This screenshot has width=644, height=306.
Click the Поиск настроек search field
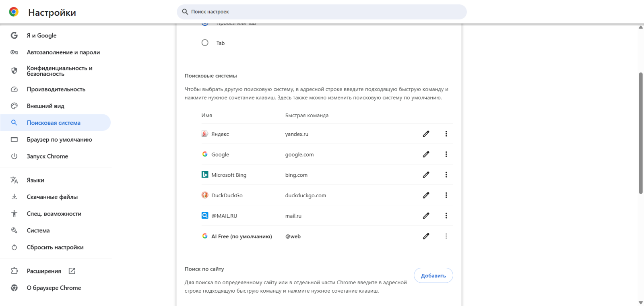tap(322, 12)
